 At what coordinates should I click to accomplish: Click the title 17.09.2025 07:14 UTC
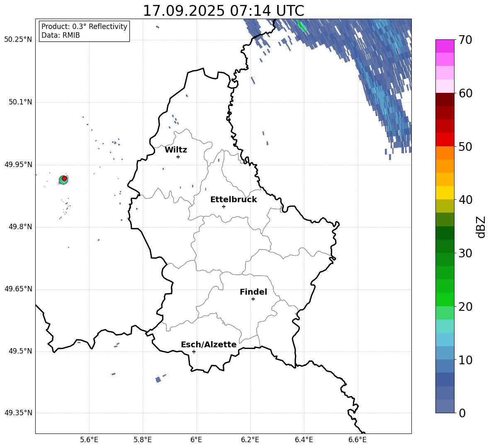click(x=224, y=11)
